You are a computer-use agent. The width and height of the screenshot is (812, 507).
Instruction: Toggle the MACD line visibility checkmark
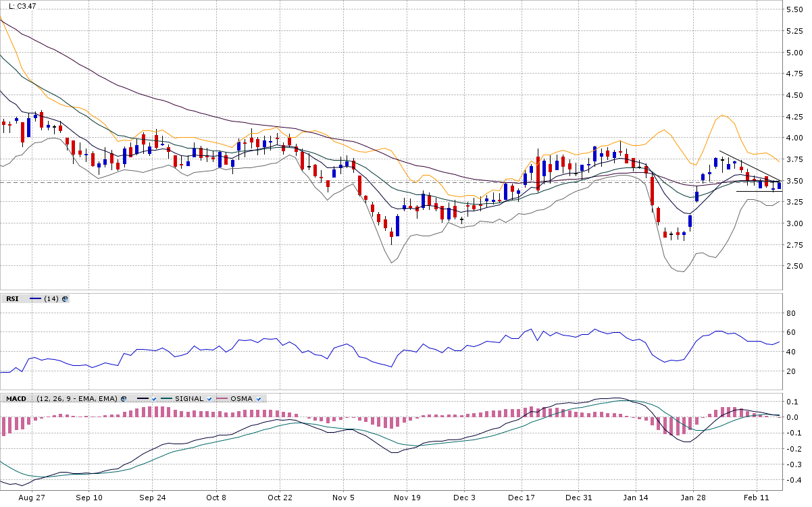(x=154, y=399)
